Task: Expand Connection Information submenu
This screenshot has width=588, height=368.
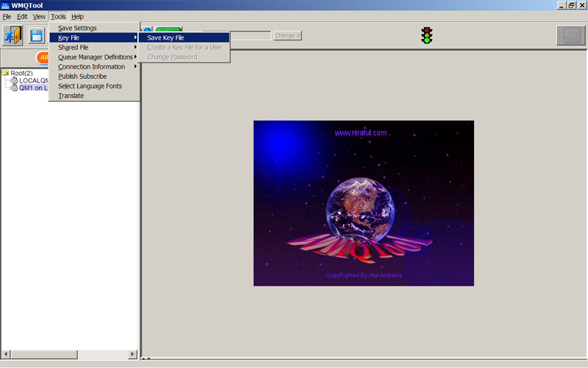Action: (x=94, y=67)
